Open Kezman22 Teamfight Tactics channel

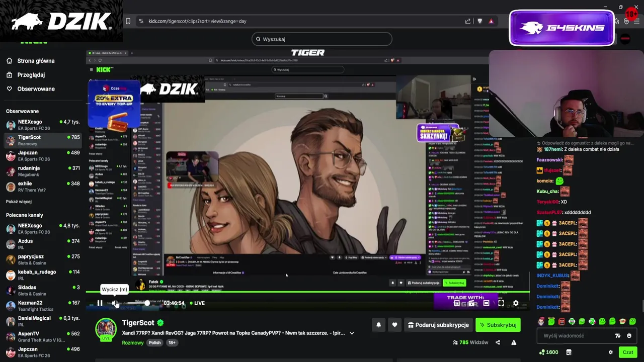pos(42,306)
